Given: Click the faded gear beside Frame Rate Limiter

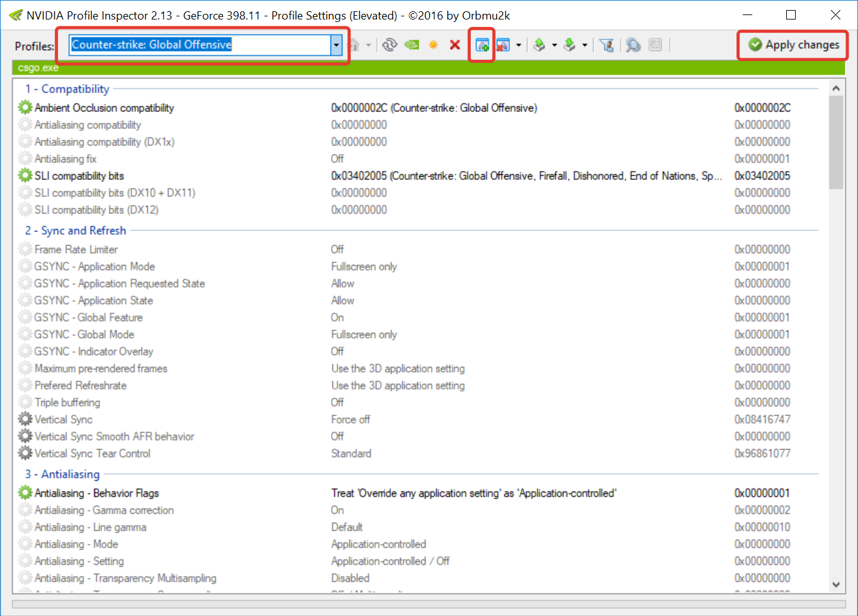Looking at the screenshot, I should click(x=25, y=249).
